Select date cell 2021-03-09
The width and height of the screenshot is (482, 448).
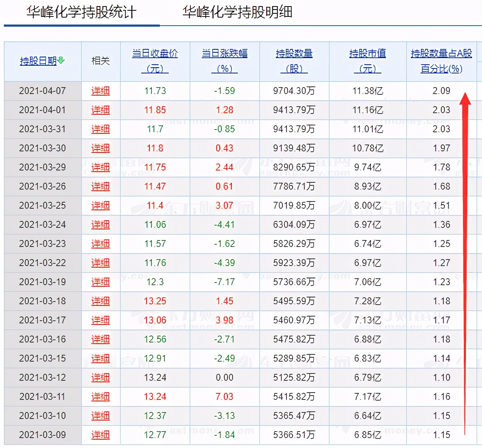42,435
